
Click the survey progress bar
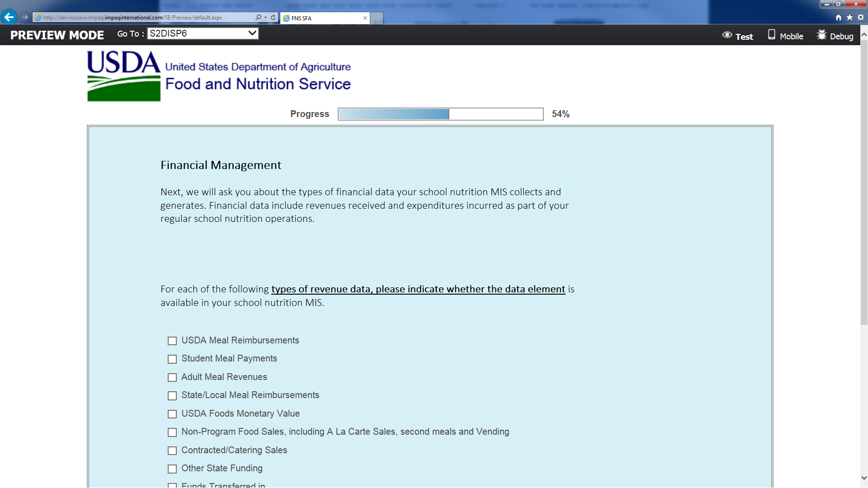tap(440, 114)
